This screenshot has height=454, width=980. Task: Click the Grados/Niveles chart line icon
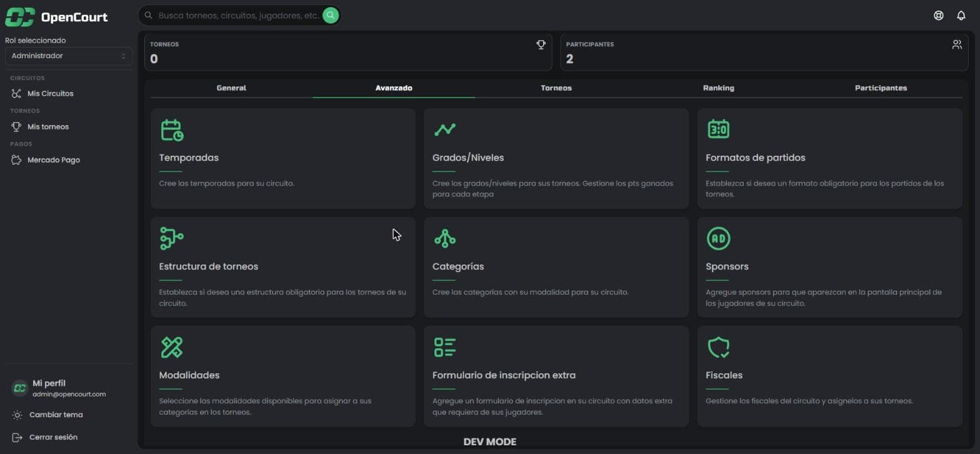coord(445,129)
